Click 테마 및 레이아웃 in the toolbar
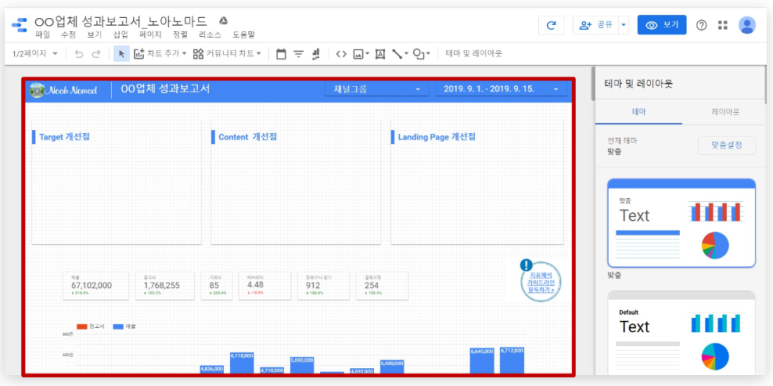 click(x=473, y=54)
